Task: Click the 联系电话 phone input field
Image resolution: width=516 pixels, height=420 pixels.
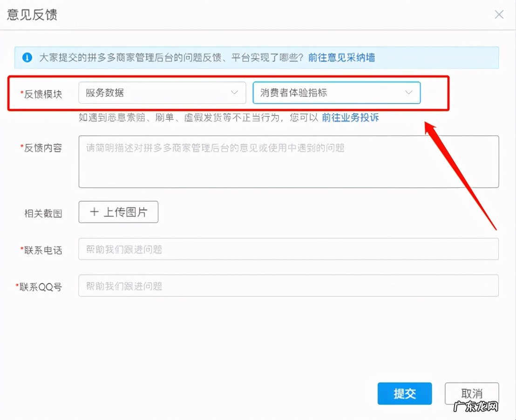Action: tap(289, 249)
